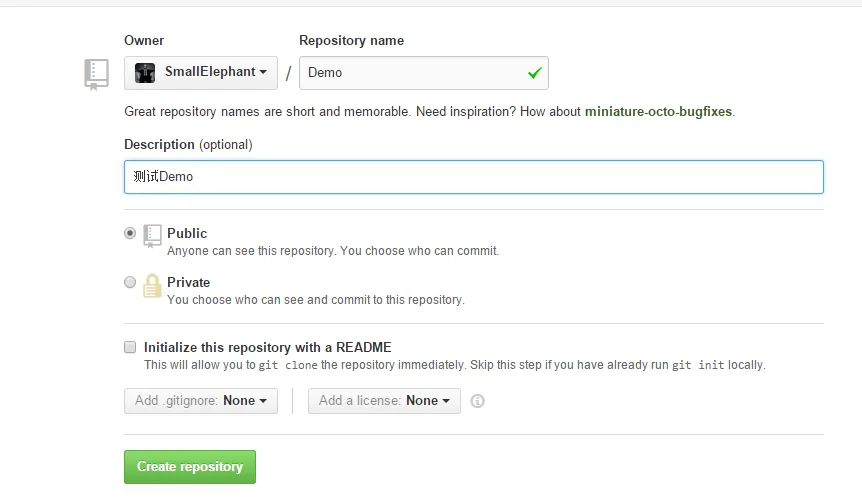Click into the Description text field
862x497 pixels.
click(473, 177)
